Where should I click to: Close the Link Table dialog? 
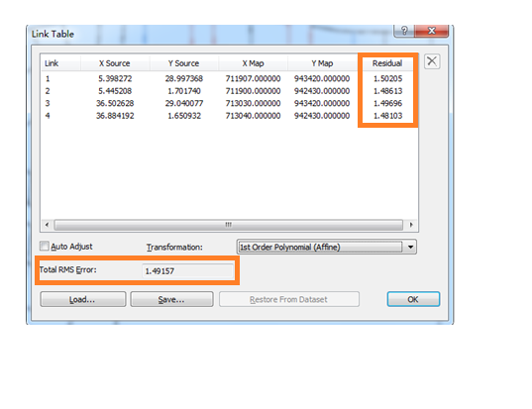click(x=432, y=31)
